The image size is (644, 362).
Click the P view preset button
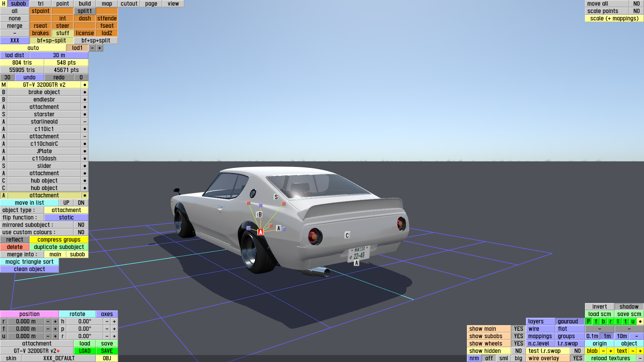coord(588,321)
